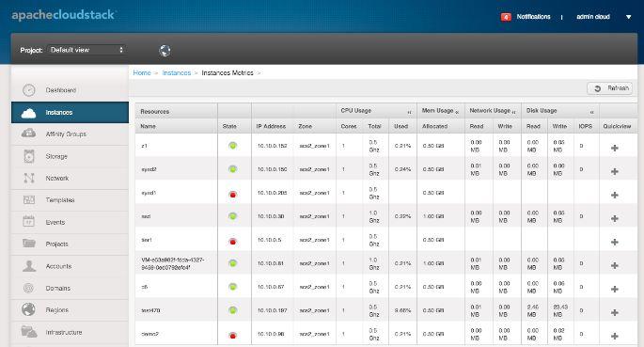Collapse the Network Usage column group
Screen dimensions: 644x347
pos(514,112)
